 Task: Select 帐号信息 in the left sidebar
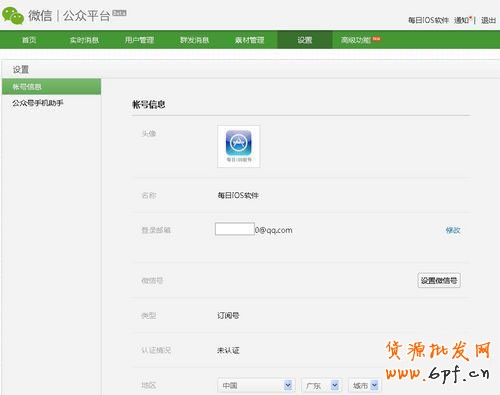click(51, 87)
